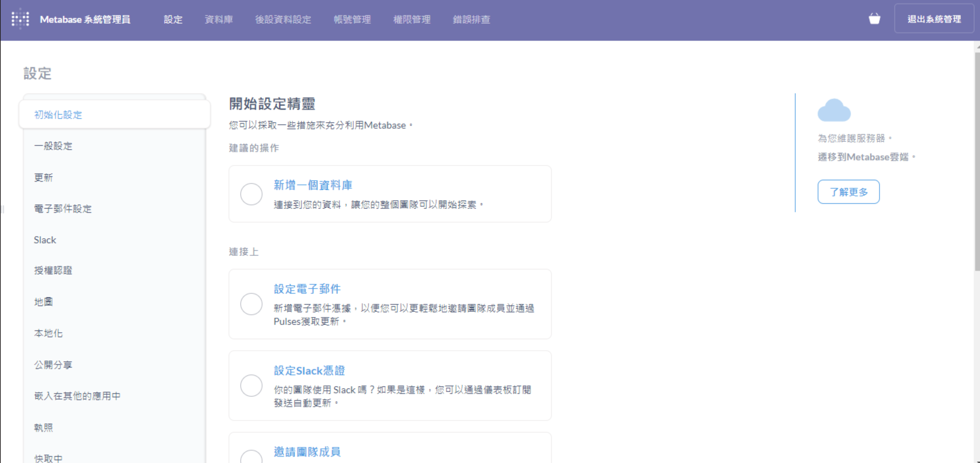Click the 開始設定精靈 heading
The width and height of the screenshot is (980, 463).
click(272, 104)
